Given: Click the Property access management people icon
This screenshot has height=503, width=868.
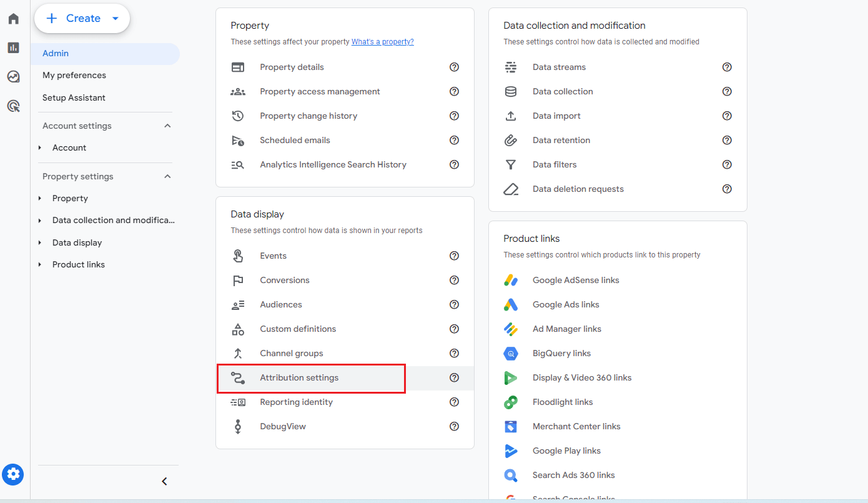Looking at the screenshot, I should click(x=238, y=91).
